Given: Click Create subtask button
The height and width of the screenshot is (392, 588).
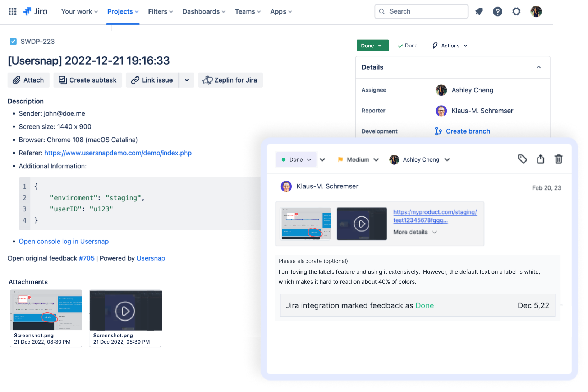Looking at the screenshot, I should point(88,80).
